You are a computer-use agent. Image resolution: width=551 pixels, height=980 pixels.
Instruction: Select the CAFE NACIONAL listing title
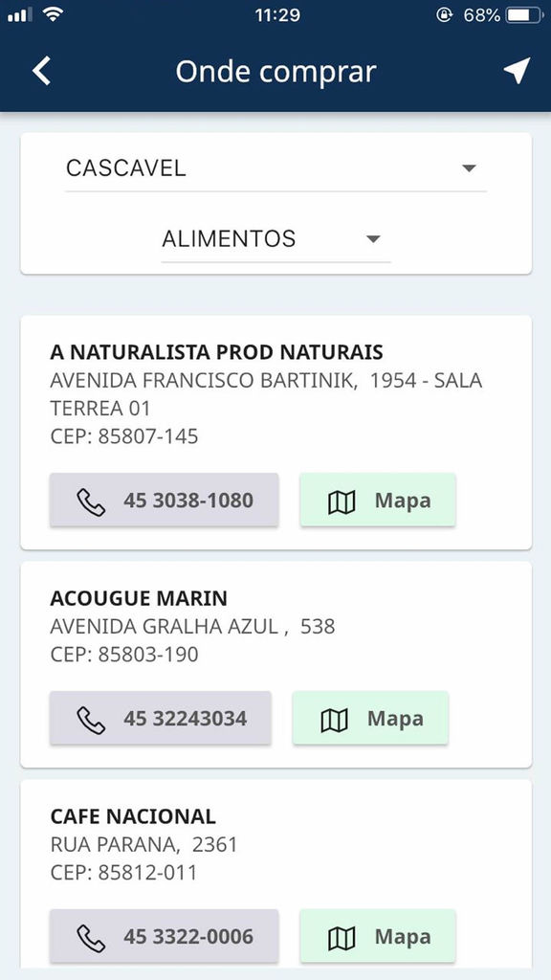click(133, 816)
